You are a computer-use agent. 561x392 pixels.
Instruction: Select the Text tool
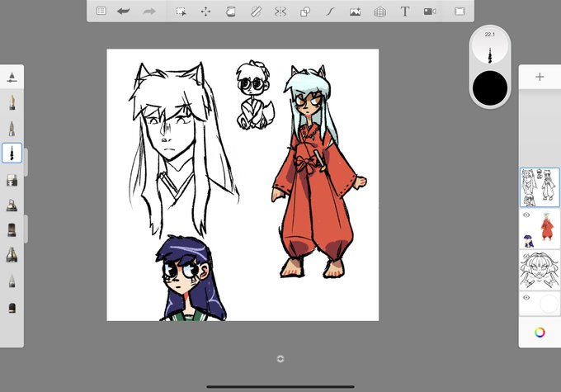coord(404,12)
